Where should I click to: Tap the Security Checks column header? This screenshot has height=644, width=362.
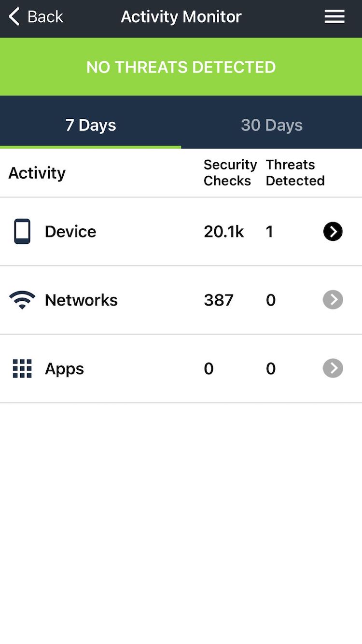pyautogui.click(x=230, y=172)
